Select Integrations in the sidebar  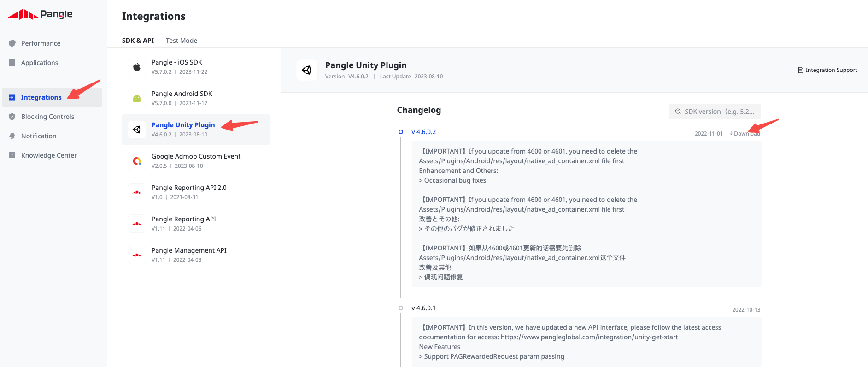pyautogui.click(x=52, y=97)
